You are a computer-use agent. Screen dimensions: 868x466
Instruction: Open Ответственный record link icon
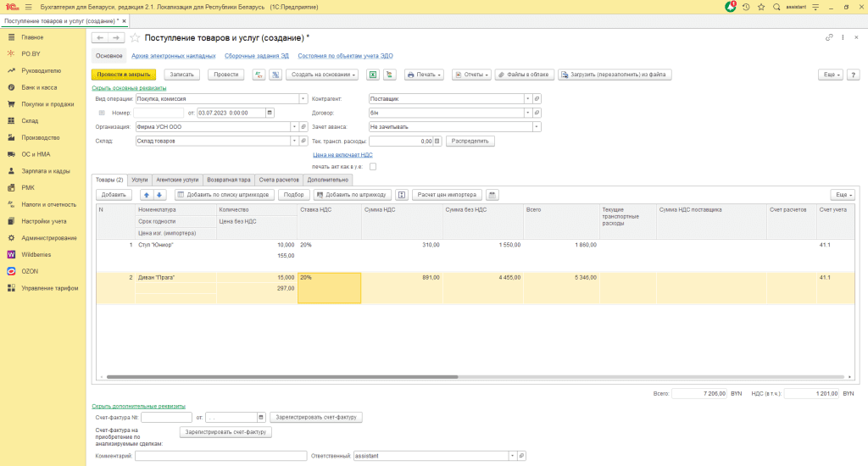coord(521,456)
